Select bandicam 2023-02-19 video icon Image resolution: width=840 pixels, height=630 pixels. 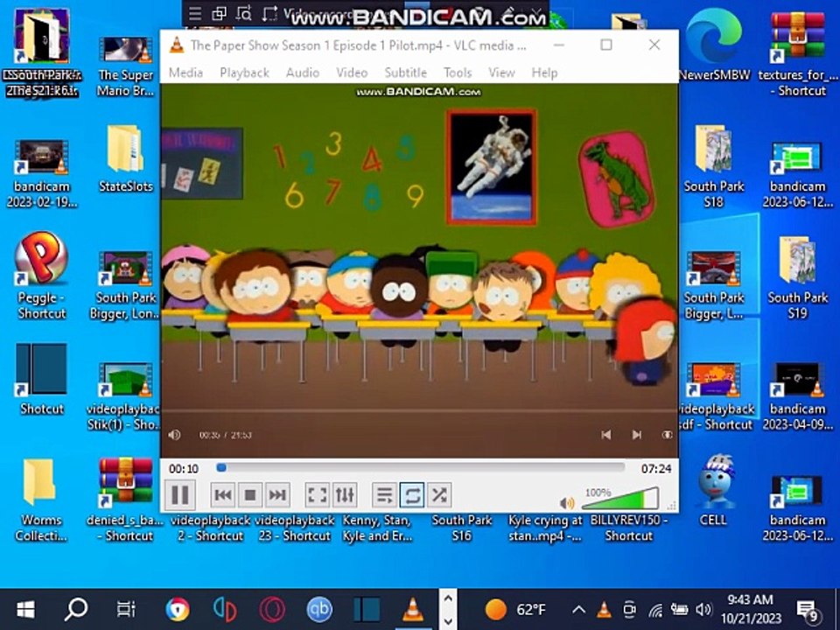click(x=41, y=173)
